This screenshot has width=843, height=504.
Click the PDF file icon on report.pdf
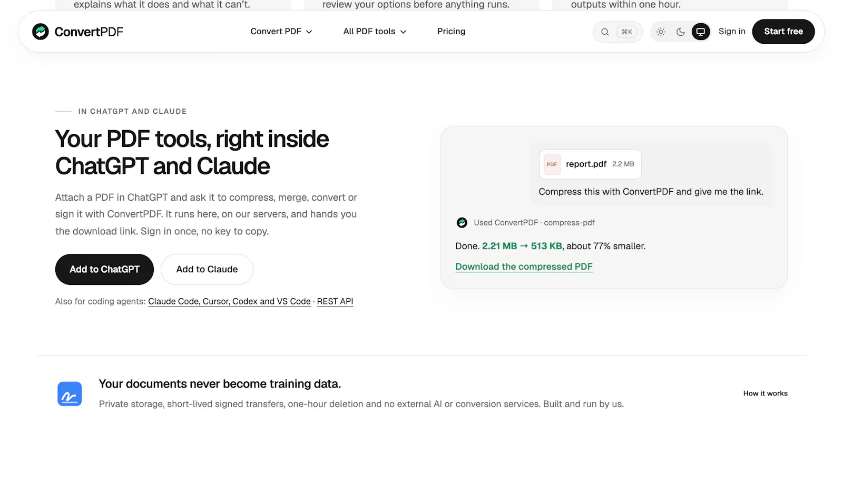tap(552, 164)
